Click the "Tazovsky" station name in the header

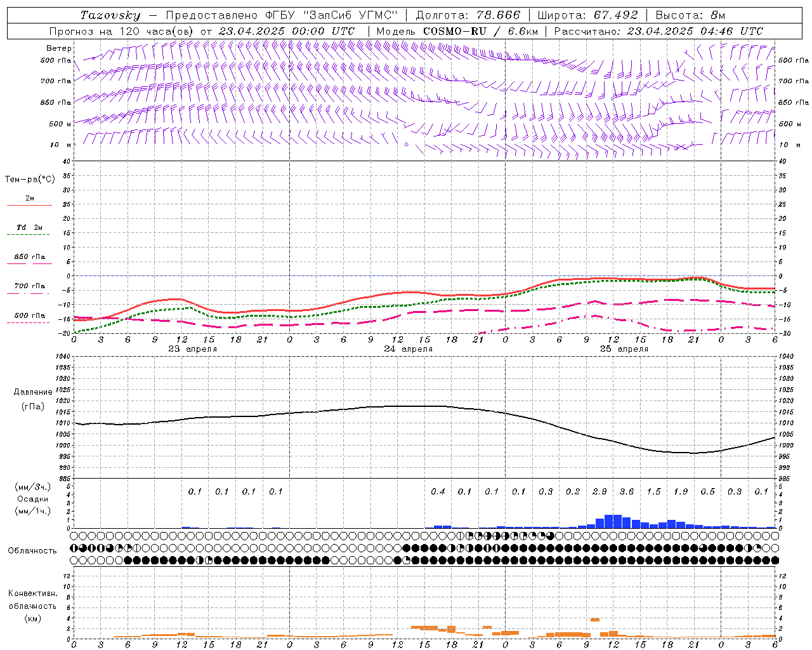click(x=110, y=15)
